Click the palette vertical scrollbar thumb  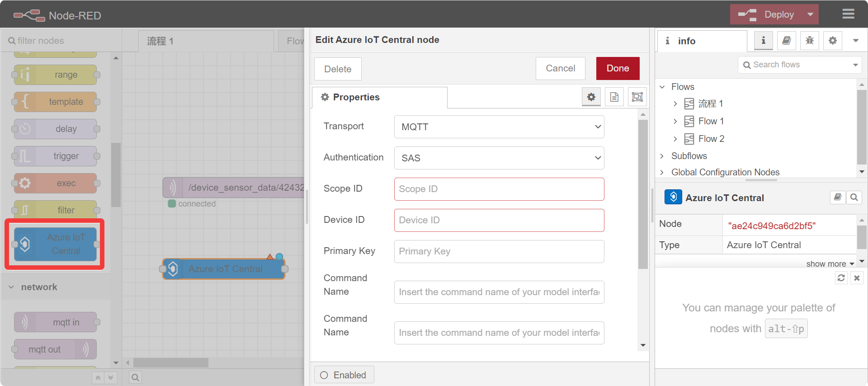pyautogui.click(x=116, y=174)
